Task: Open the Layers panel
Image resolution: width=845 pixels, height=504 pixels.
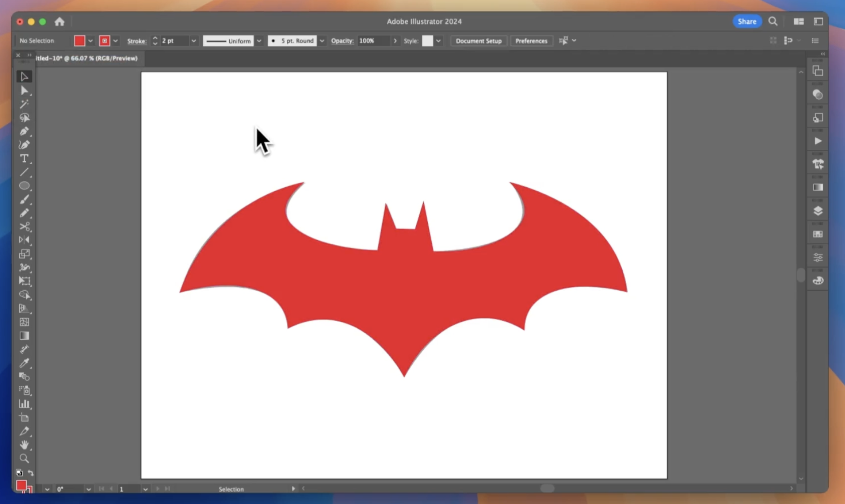Action: 818,211
